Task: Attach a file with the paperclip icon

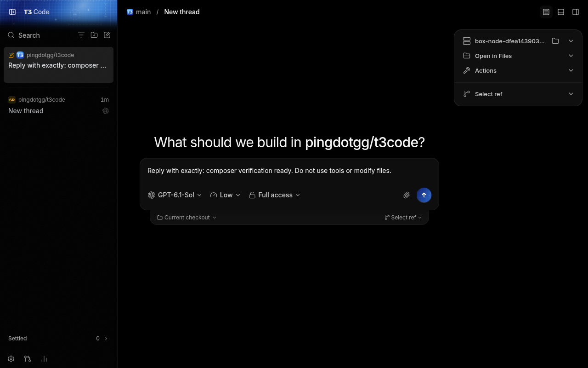Action: (407, 195)
